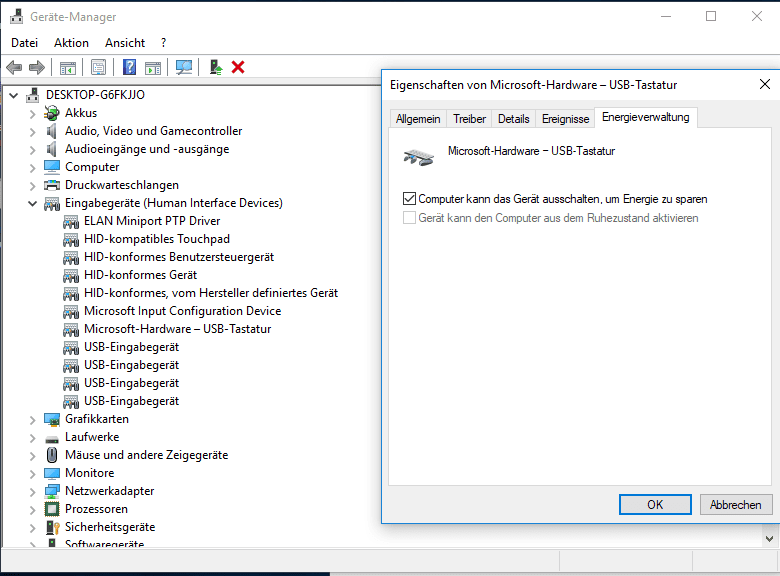Click the icon next to ELAN Miniport PTP Driver
780x576 pixels.
pos(71,221)
